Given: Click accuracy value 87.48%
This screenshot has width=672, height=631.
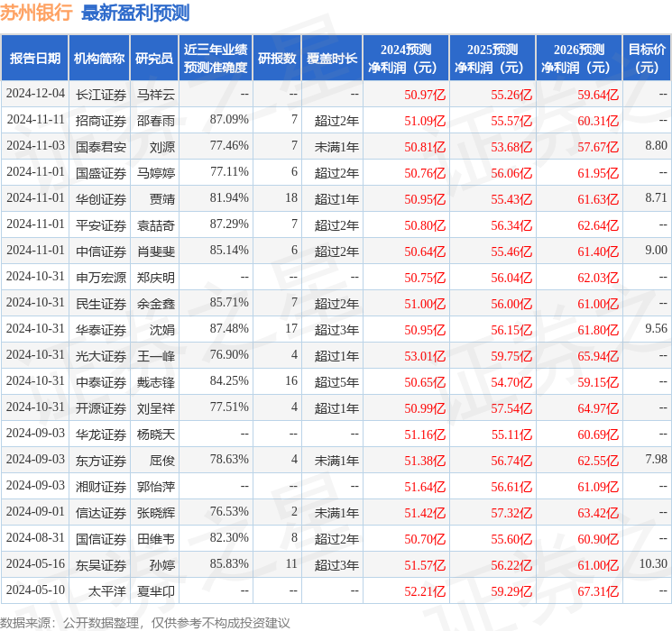Looking at the screenshot, I should pyautogui.click(x=229, y=328).
